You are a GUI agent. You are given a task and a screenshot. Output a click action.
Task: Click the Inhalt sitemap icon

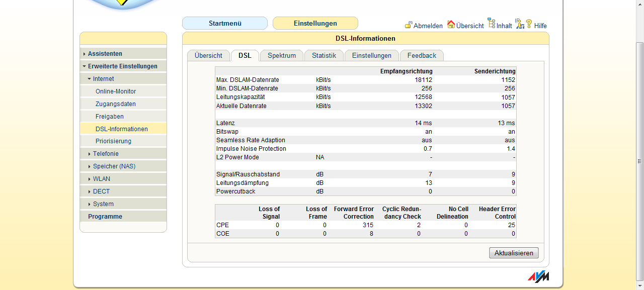(492, 24)
